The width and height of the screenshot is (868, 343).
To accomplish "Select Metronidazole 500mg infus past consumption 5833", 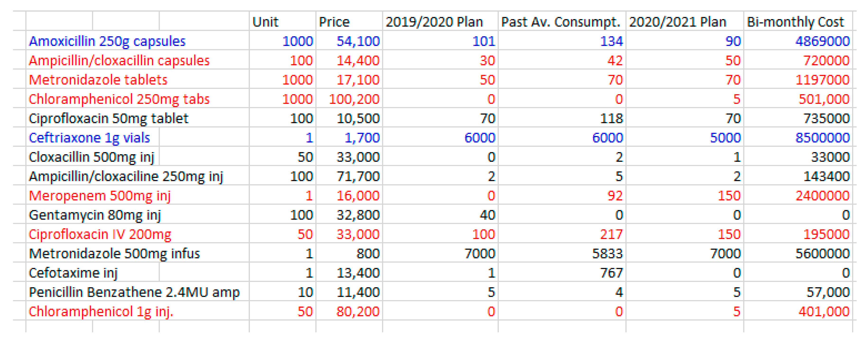I will pyautogui.click(x=607, y=254).
